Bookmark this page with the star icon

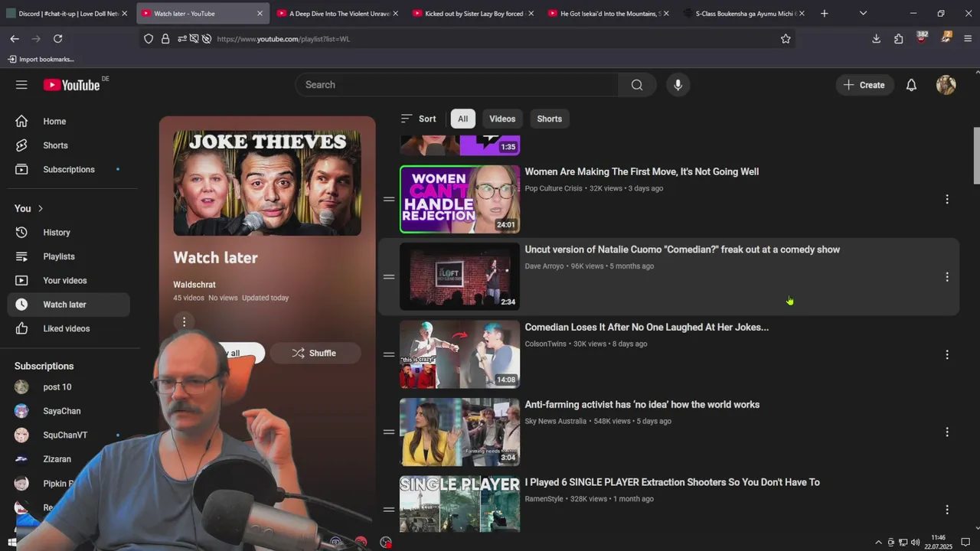click(x=786, y=39)
